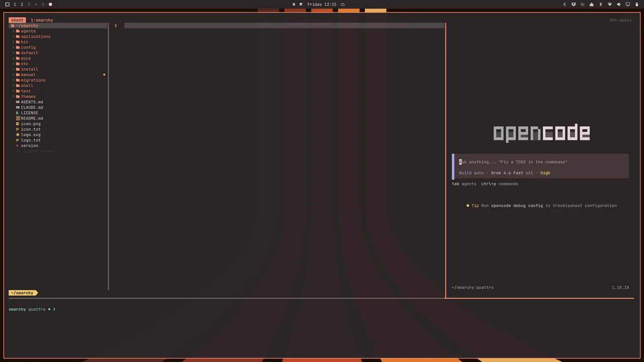Click the shell prompt 'omarchy quattro'
This screenshot has height=362, width=644.
(x=27, y=309)
